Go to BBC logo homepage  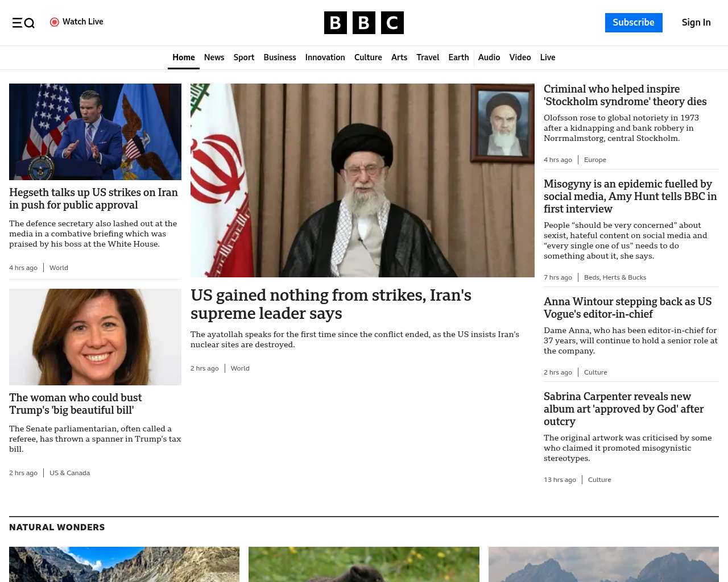click(364, 23)
